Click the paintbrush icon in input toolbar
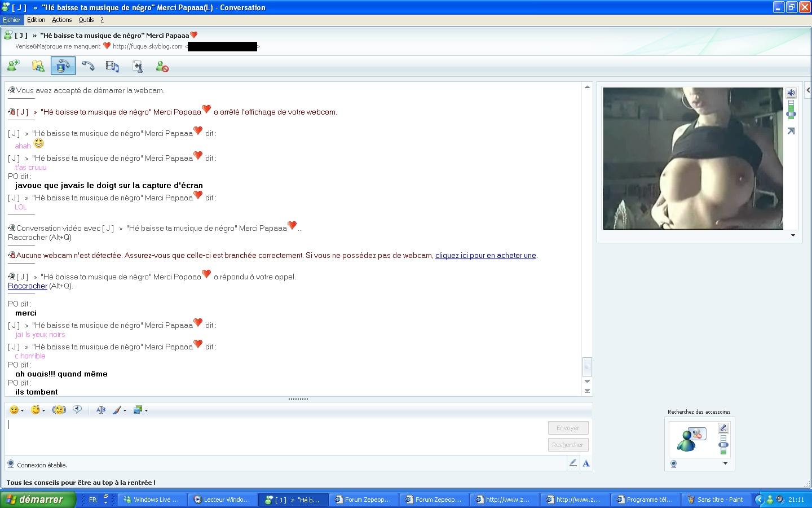This screenshot has width=812, height=508. (117, 410)
